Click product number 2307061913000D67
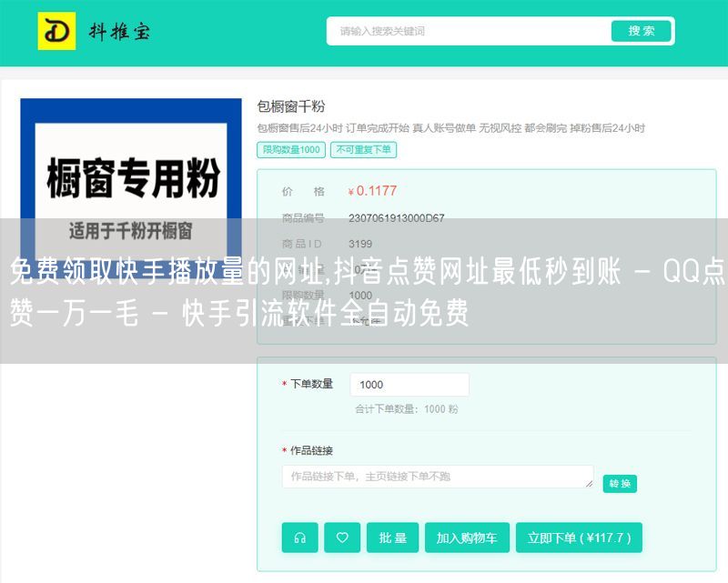 [x=397, y=217]
